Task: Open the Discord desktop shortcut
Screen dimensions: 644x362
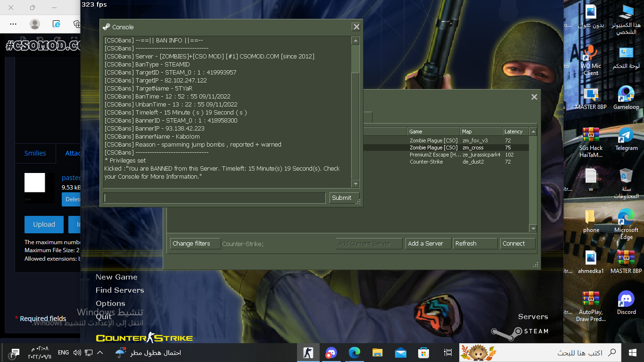Action: click(x=626, y=303)
